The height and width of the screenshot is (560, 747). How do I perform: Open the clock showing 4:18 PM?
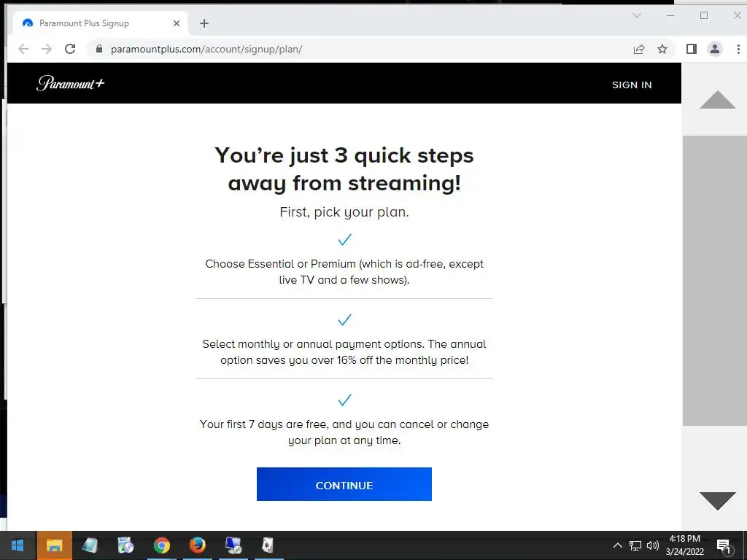click(x=684, y=545)
